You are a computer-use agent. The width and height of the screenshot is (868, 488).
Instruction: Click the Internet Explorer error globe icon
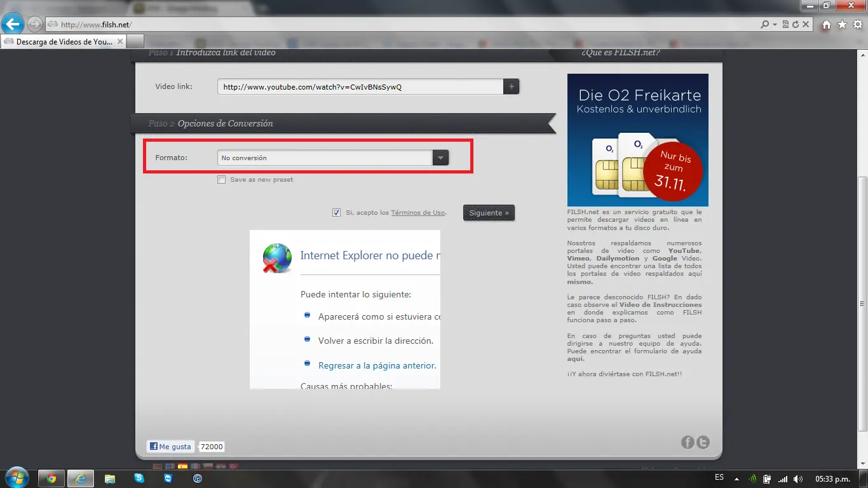(277, 258)
